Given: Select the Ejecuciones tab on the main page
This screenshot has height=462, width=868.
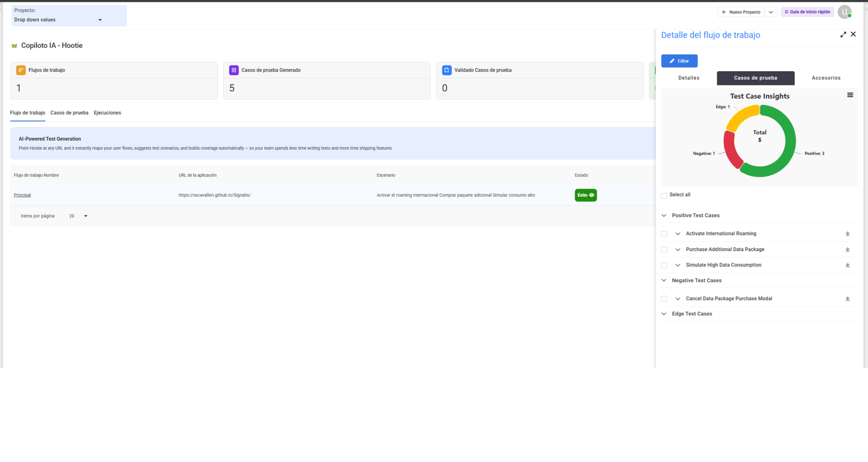Looking at the screenshot, I should tap(107, 113).
